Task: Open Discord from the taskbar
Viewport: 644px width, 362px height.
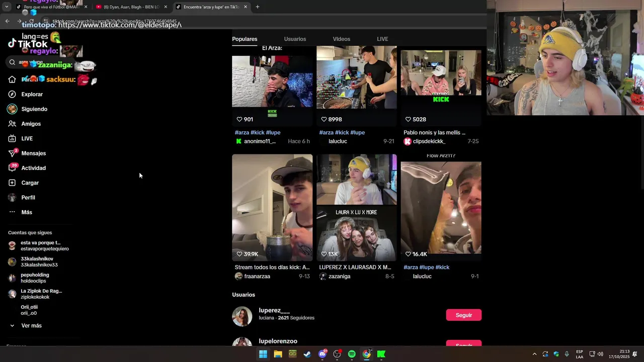Action: click(x=323, y=354)
